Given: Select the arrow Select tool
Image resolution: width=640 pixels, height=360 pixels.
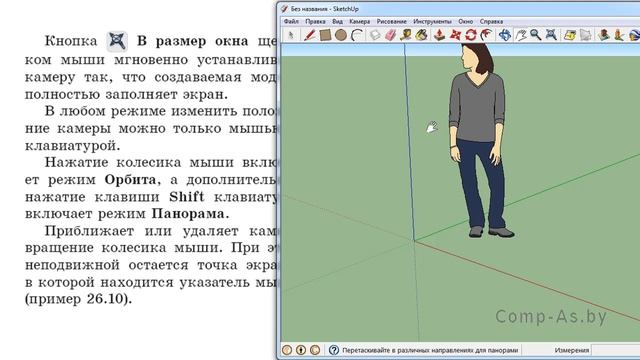Looking at the screenshot, I should pyautogui.click(x=291, y=35).
